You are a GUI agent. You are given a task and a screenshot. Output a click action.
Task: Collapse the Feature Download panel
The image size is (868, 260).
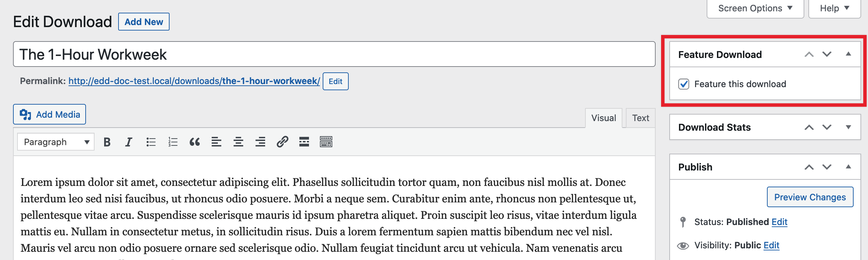848,54
